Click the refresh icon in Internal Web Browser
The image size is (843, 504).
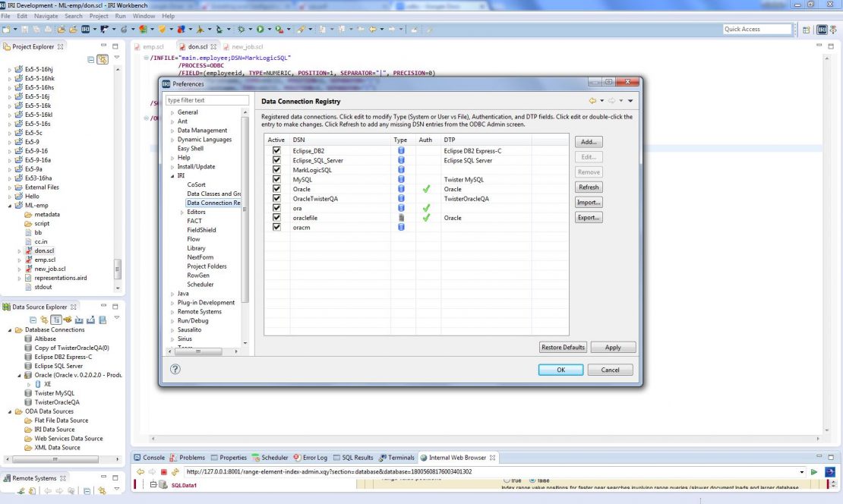pyautogui.click(x=175, y=472)
